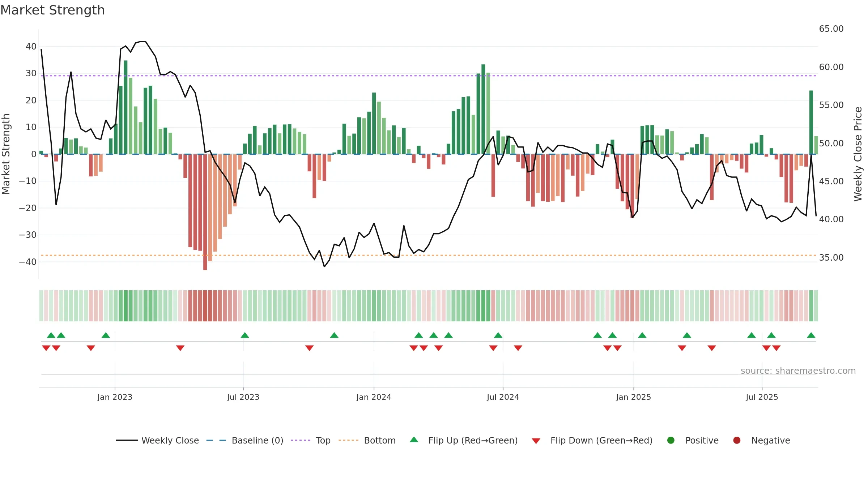Click the 20 market strength axis tick
868x488 pixels.
click(31, 100)
